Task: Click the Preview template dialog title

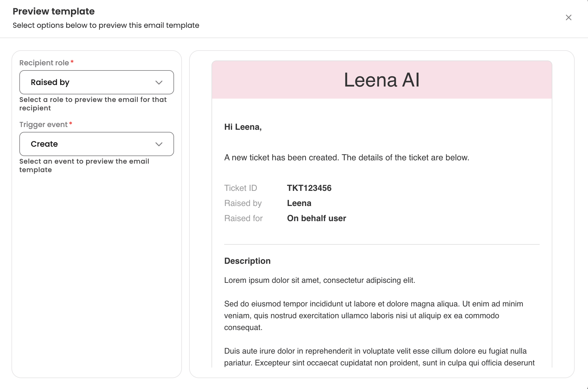Action: tap(54, 11)
